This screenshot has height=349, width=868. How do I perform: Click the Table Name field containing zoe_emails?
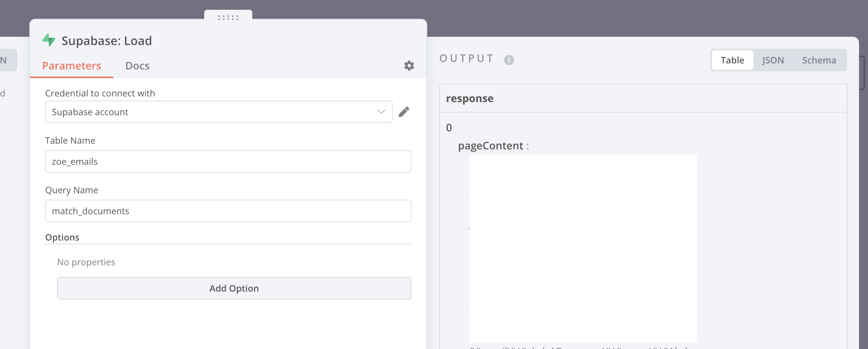(228, 161)
